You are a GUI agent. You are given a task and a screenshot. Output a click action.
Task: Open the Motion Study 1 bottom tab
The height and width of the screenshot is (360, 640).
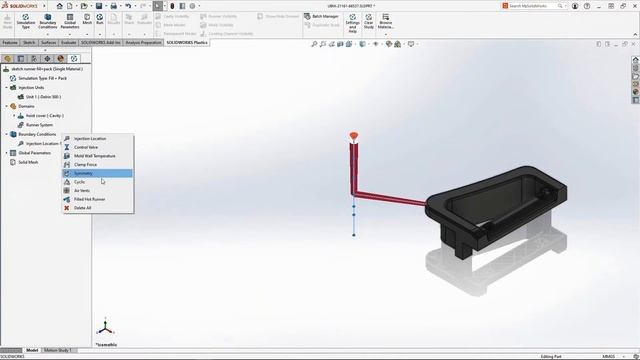[58, 350]
